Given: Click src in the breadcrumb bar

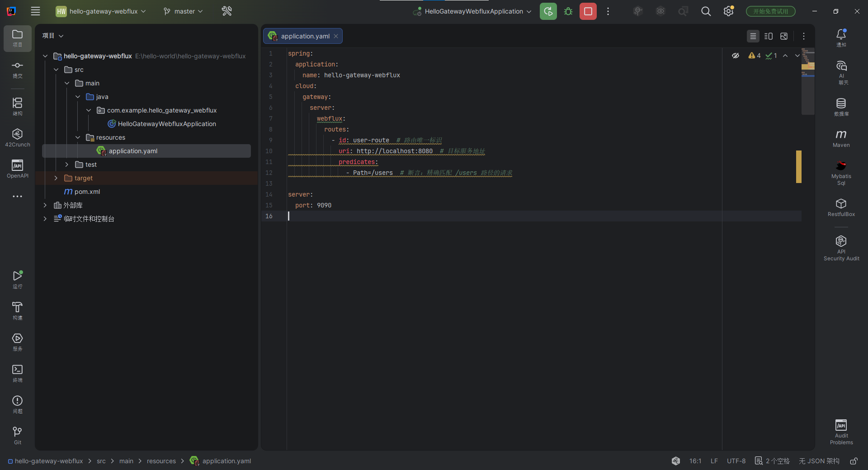Looking at the screenshot, I should coord(101,461).
